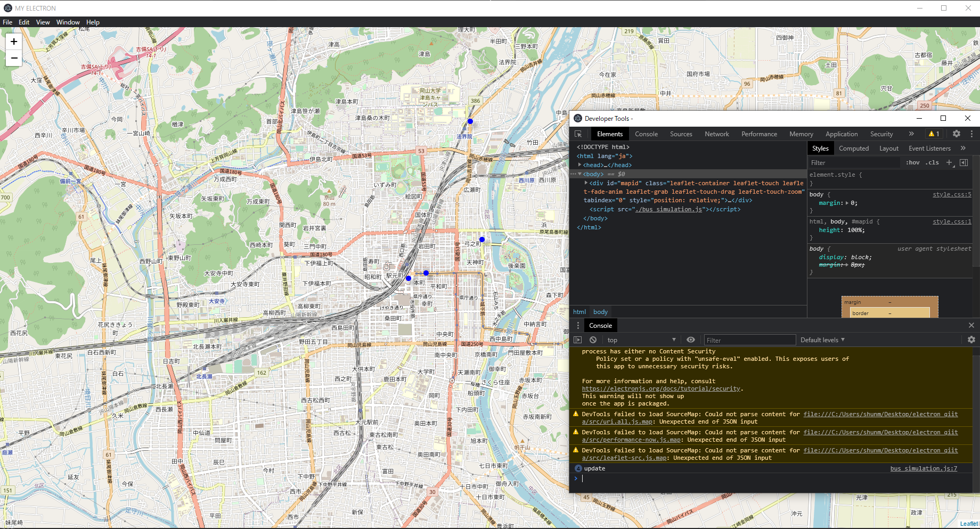Open the bus_simulation.js:7 source link
The width and height of the screenshot is (980, 529).
[924, 468]
